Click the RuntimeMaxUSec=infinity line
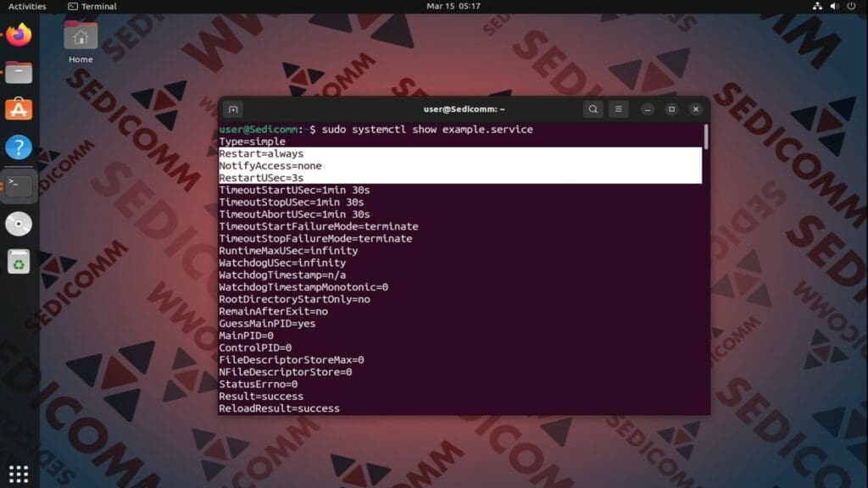868x488 pixels. 288,251
